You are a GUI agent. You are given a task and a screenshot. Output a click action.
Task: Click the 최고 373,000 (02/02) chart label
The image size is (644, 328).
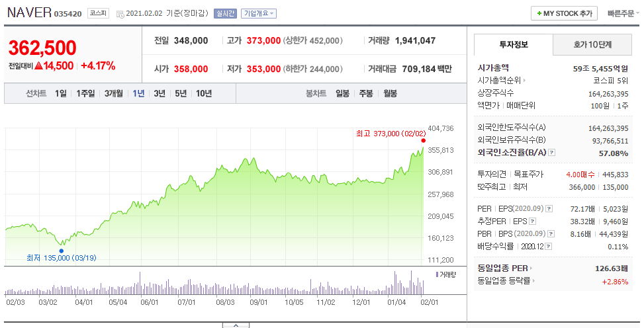click(391, 134)
